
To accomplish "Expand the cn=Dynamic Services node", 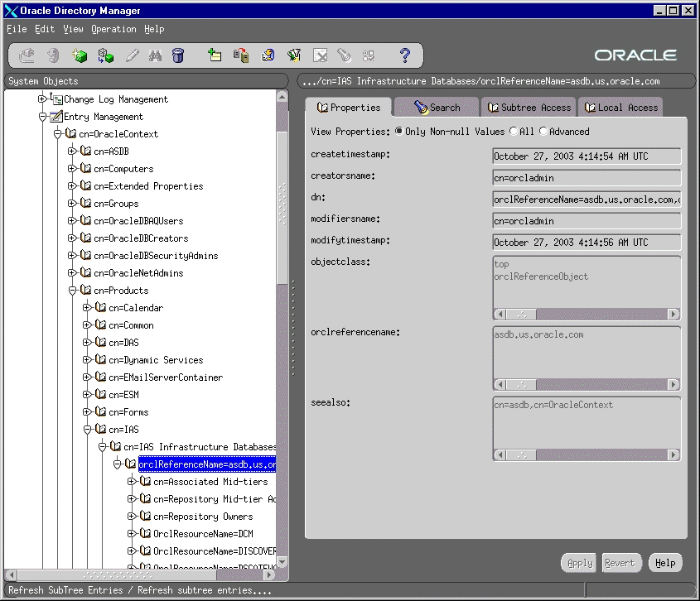I will pyautogui.click(x=87, y=359).
